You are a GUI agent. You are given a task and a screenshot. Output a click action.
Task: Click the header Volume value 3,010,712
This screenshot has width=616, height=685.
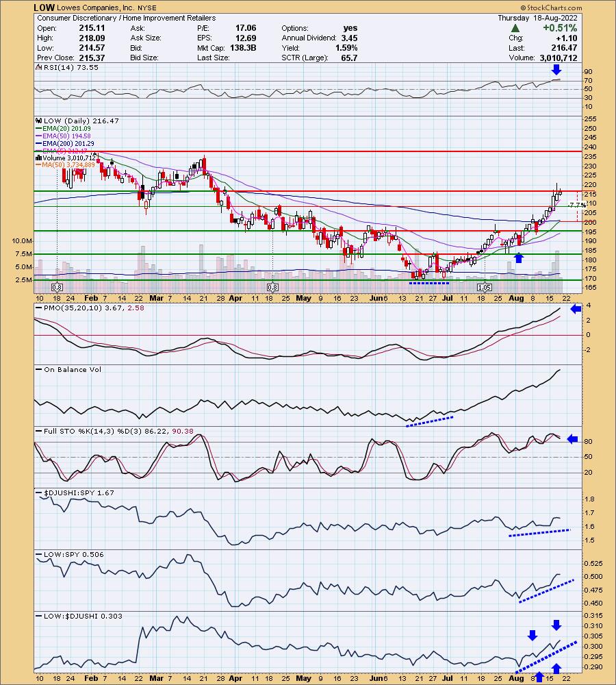tap(559, 58)
